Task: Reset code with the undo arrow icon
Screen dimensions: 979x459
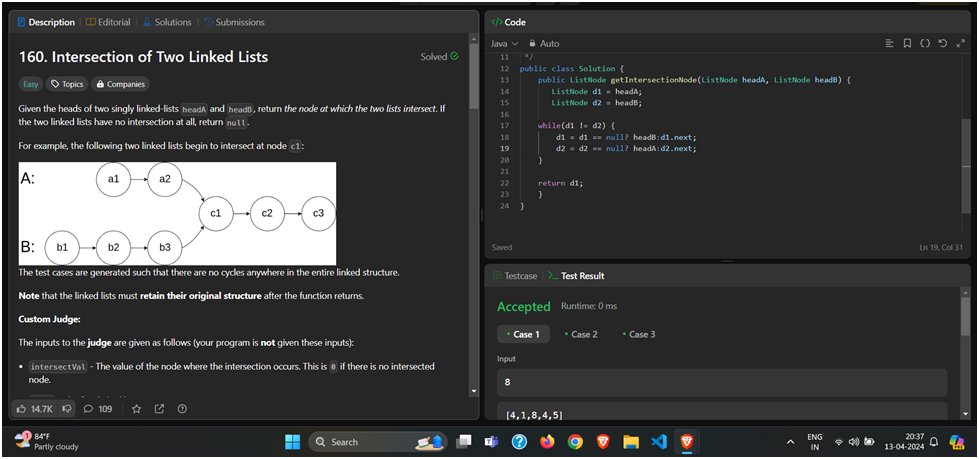Action: [x=943, y=44]
